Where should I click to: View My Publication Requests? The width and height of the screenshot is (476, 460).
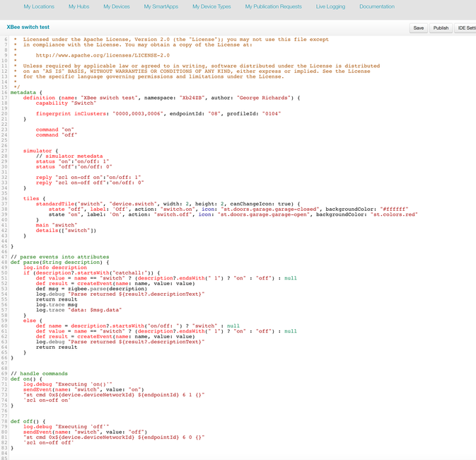[x=274, y=6]
